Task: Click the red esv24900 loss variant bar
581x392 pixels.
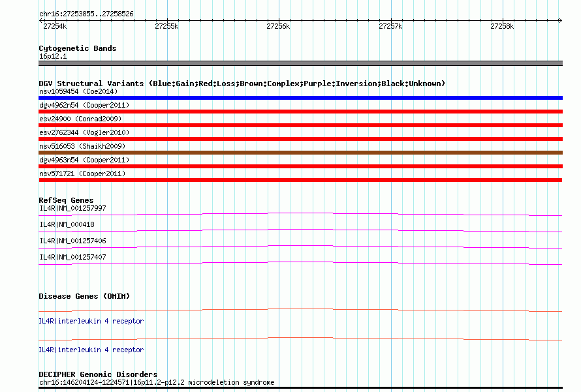Action: [300, 125]
